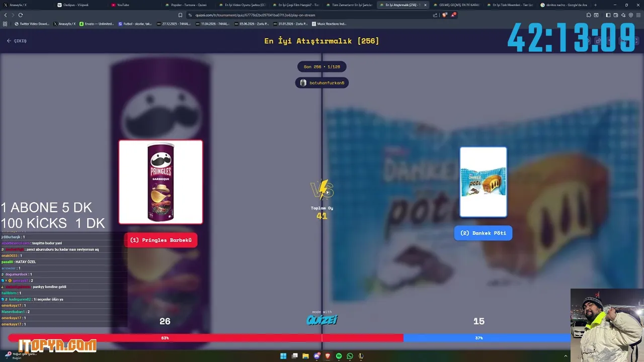Click the Quizei logo
This screenshot has height=362, width=644.
coord(322,320)
